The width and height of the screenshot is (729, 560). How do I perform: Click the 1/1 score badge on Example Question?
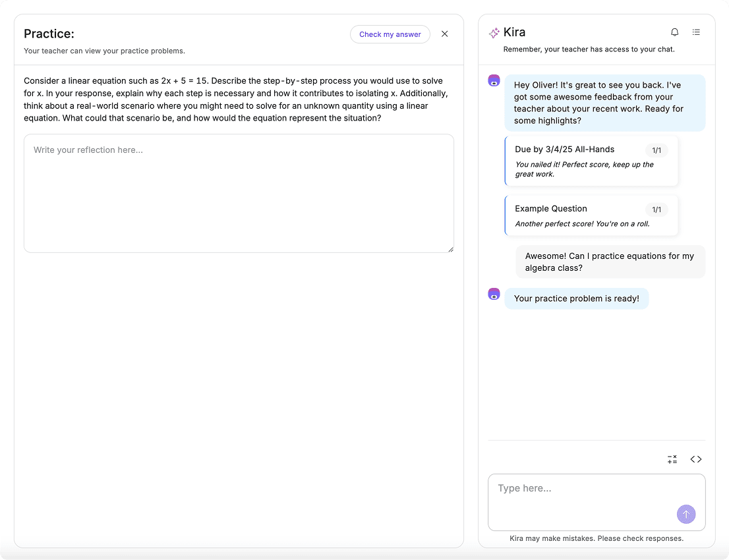point(656,210)
